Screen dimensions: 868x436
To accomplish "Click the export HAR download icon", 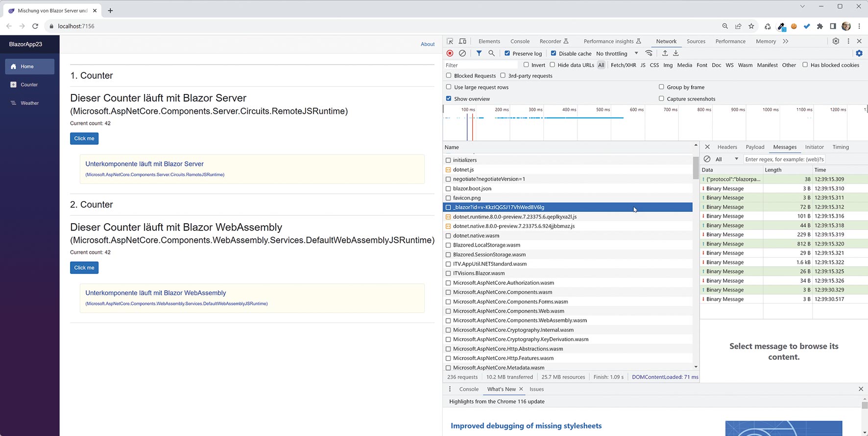I will pos(676,53).
